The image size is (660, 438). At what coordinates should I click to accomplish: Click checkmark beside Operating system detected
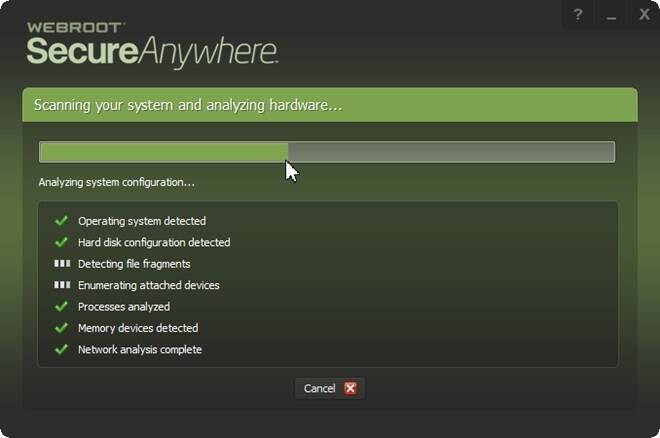[61, 220]
